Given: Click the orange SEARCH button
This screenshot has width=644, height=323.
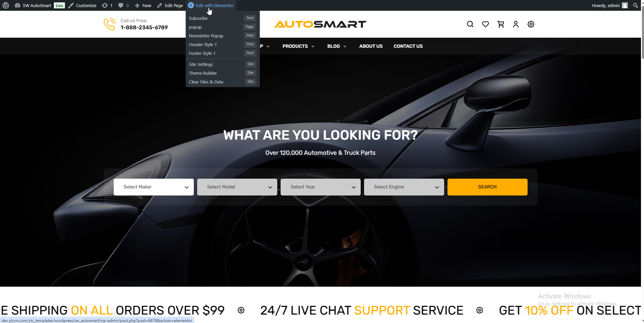Looking at the screenshot, I should pos(487,187).
